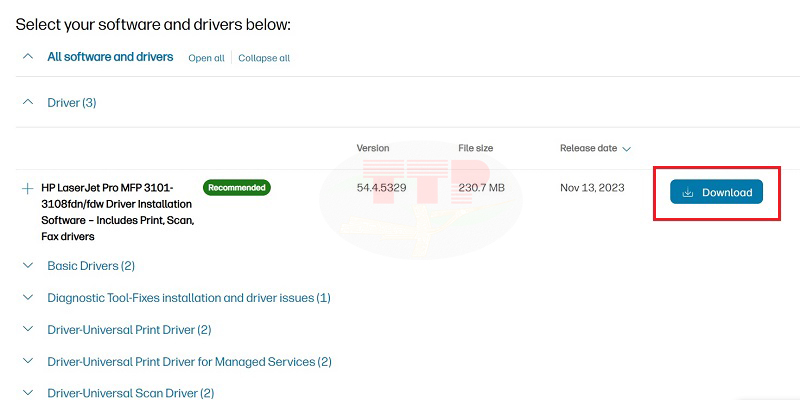Click the download arrow icon inside Download button
This screenshot has height=400, width=800.
click(x=688, y=192)
